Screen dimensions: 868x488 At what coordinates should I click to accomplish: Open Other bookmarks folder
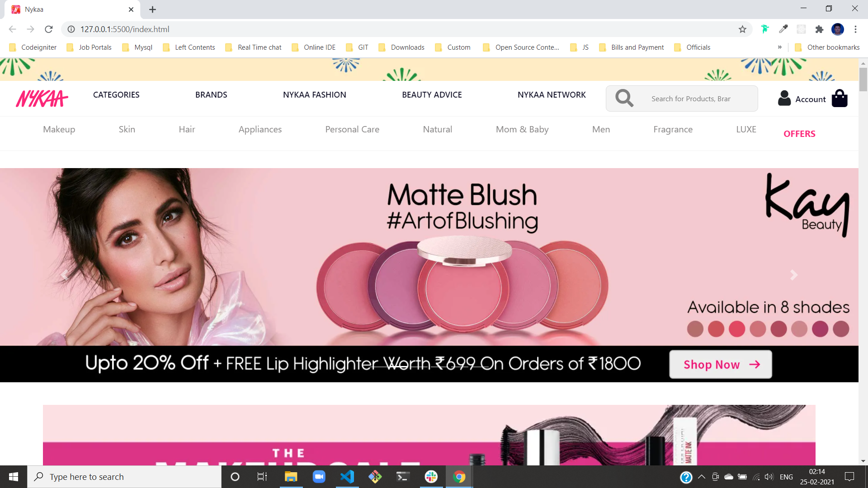pyautogui.click(x=827, y=47)
